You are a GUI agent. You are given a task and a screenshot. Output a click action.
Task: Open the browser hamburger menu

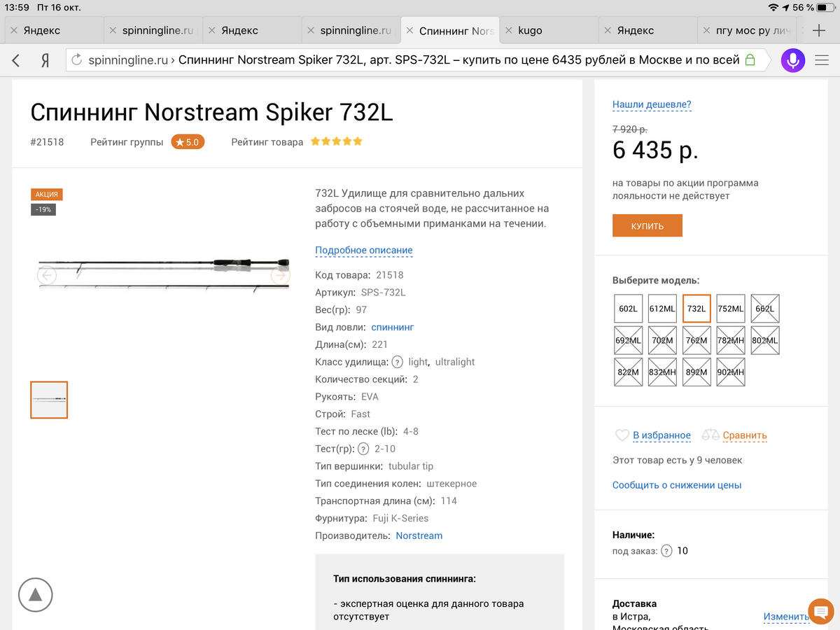click(x=821, y=60)
